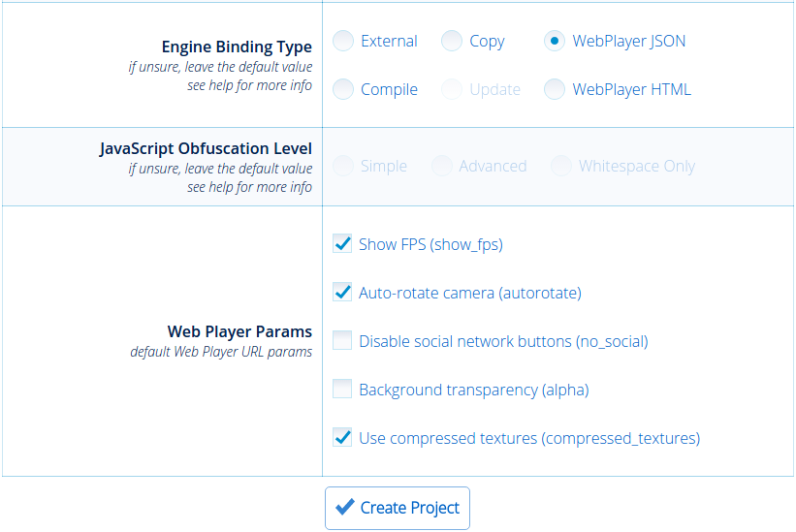Click the greyed-out Update radio button

click(452, 89)
